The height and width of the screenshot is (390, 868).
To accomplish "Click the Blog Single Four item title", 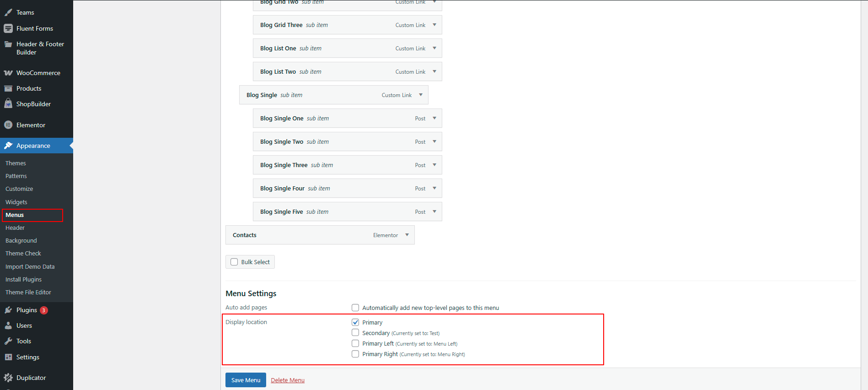I will tap(282, 188).
